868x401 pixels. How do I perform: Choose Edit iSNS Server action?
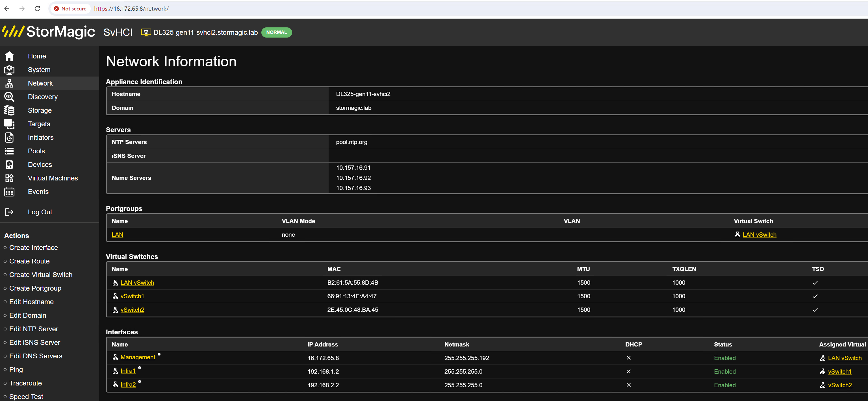[x=35, y=343]
